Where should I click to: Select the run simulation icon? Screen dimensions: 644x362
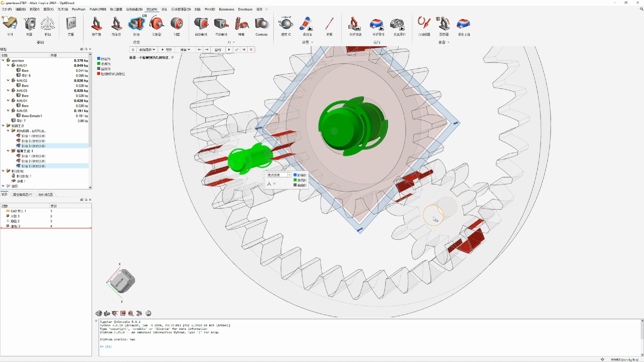click(x=229, y=50)
